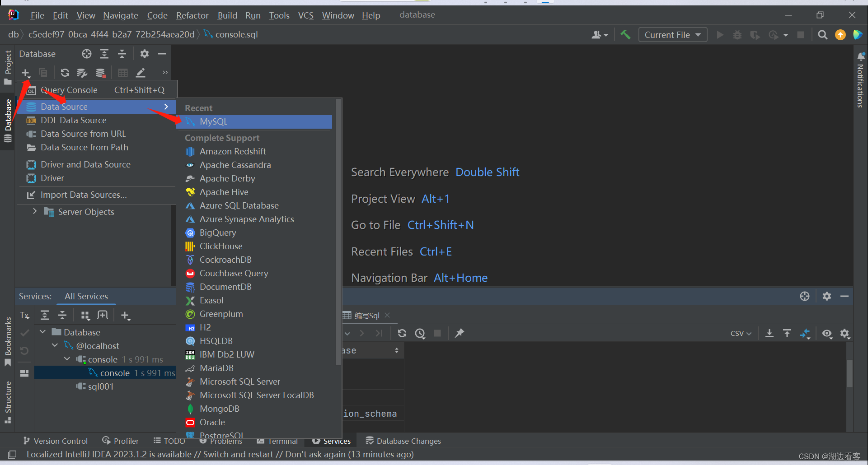Click the result grid vertical scrollbar
Viewport: 868px width, 465px height.
click(849, 373)
